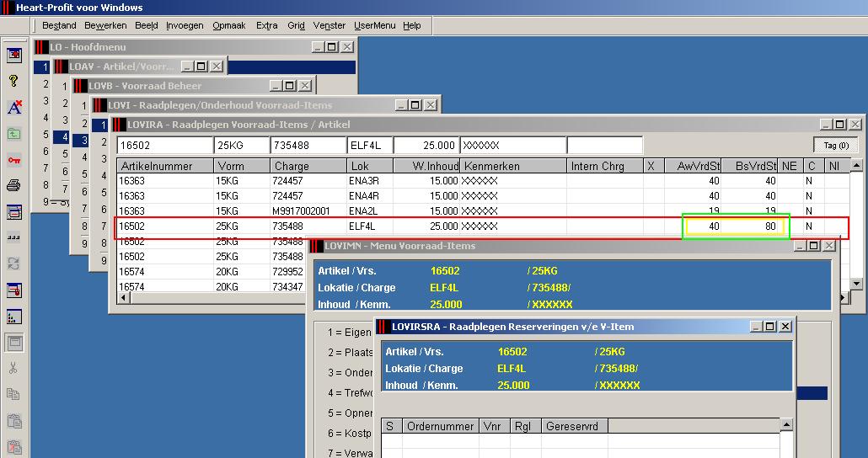Open the Invoegen menu
The height and width of the screenshot is (458, 868).
185,25
